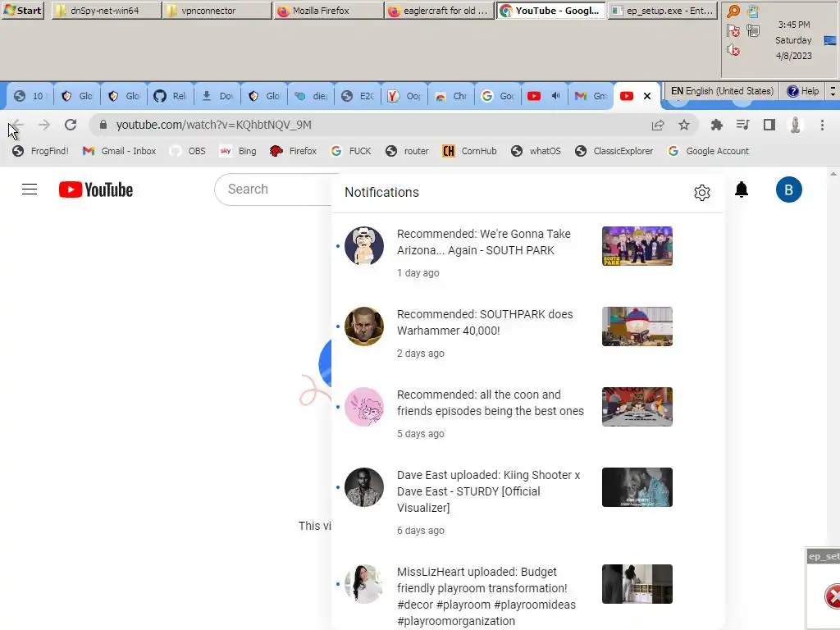Open the pink avatar of coon and friends notification

363,407
